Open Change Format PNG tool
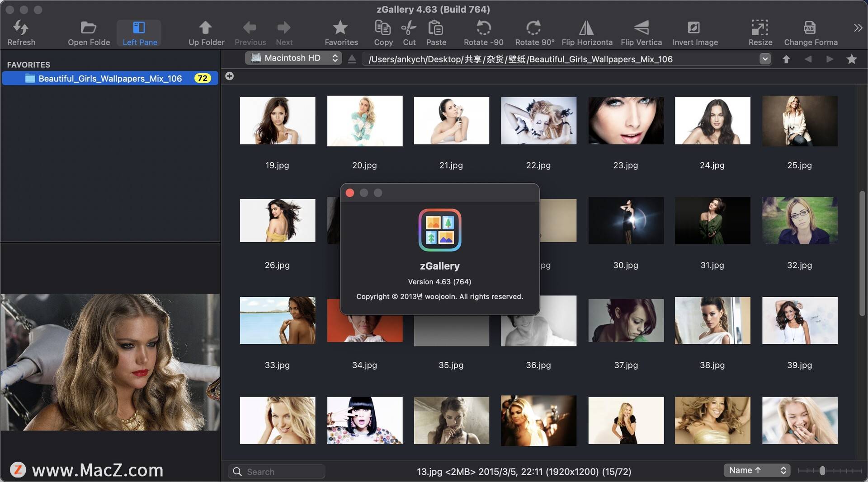The height and width of the screenshot is (482, 868). coord(810,28)
